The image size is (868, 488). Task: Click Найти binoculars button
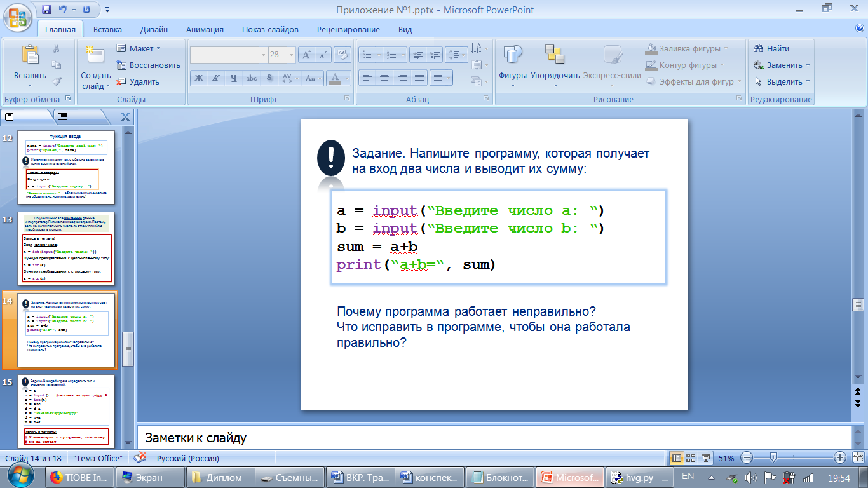click(x=771, y=48)
